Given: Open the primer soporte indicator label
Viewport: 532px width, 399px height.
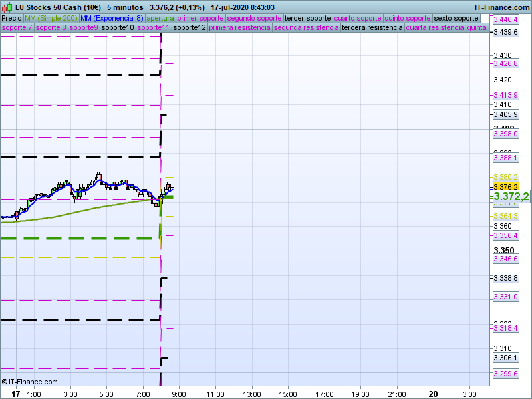Looking at the screenshot, I should point(201,18).
